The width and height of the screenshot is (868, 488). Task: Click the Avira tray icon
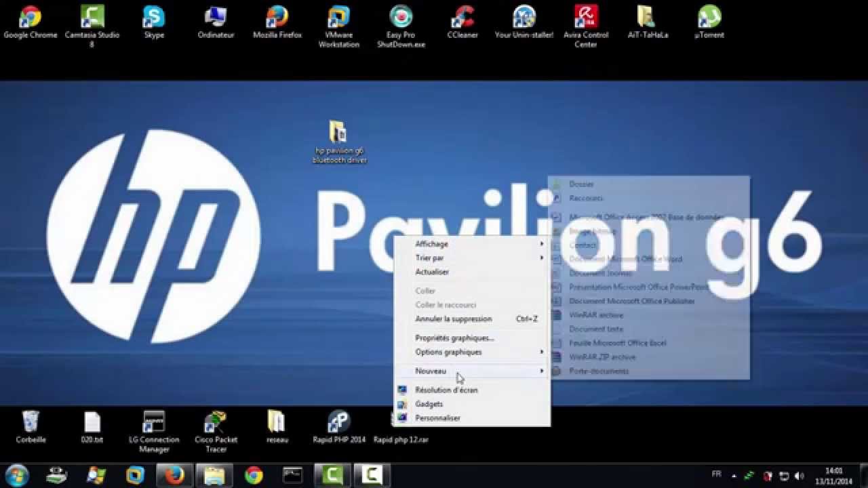(768, 476)
